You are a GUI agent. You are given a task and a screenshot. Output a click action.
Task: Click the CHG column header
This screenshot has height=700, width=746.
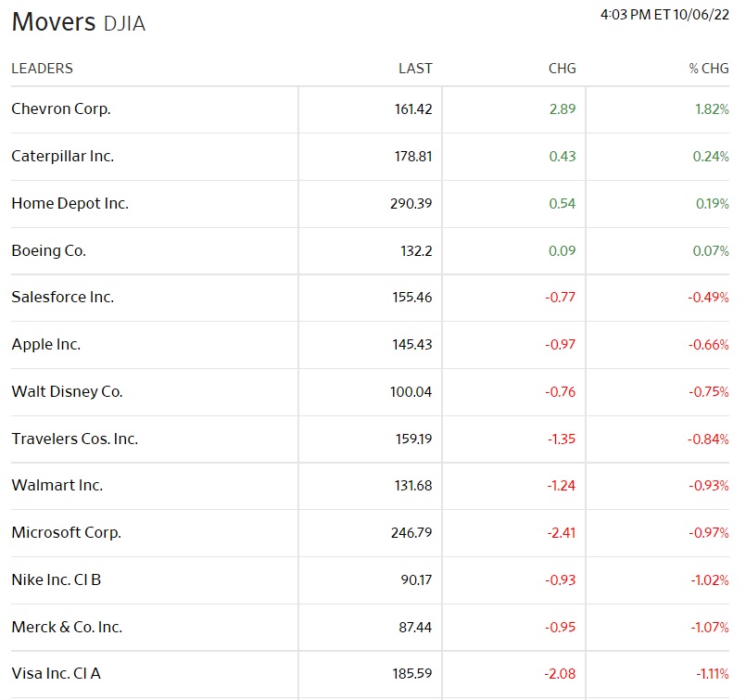(562, 69)
